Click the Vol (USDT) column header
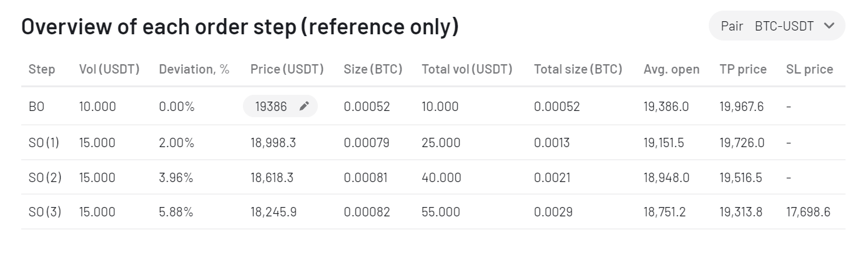 [109, 69]
